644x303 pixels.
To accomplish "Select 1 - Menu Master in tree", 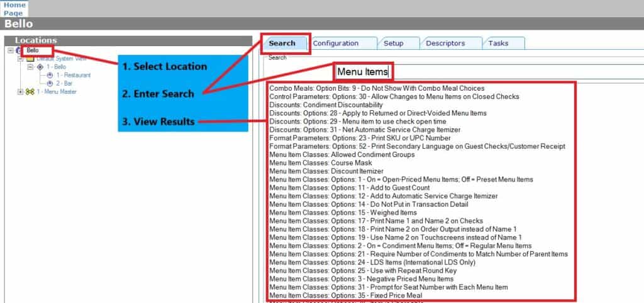I will click(56, 92).
